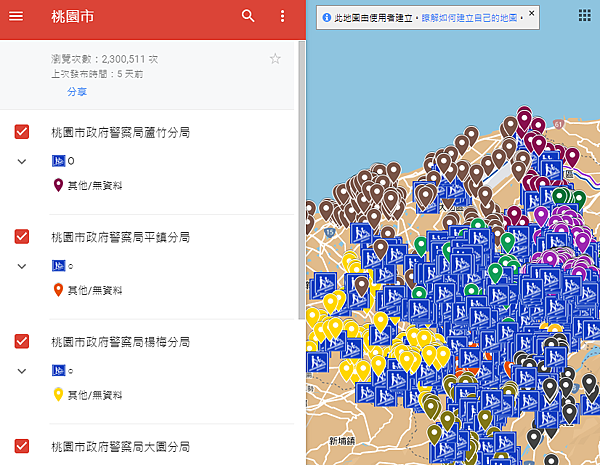The height and width of the screenshot is (465, 600).
Task: Uncheck the 平鎮分局 layer checkbox
Action: click(x=22, y=237)
